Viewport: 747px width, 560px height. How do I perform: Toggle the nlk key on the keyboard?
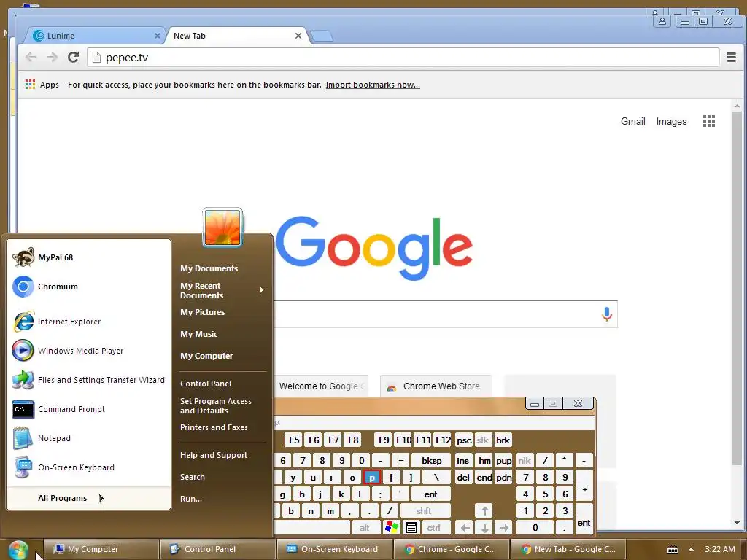525,461
